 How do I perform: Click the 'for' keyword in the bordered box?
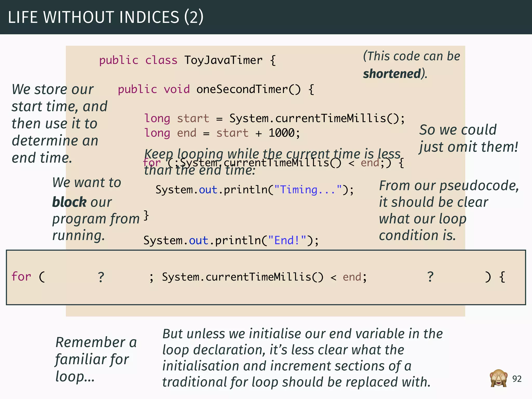21,277
